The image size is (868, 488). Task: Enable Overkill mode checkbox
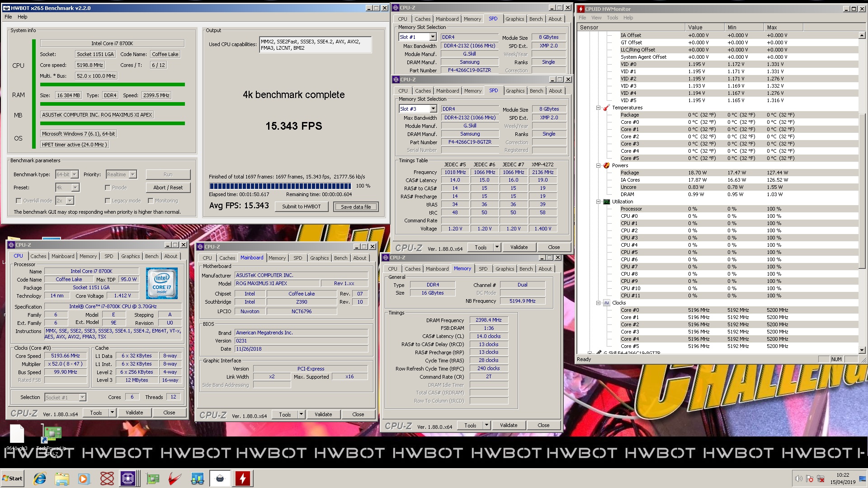[19, 201]
